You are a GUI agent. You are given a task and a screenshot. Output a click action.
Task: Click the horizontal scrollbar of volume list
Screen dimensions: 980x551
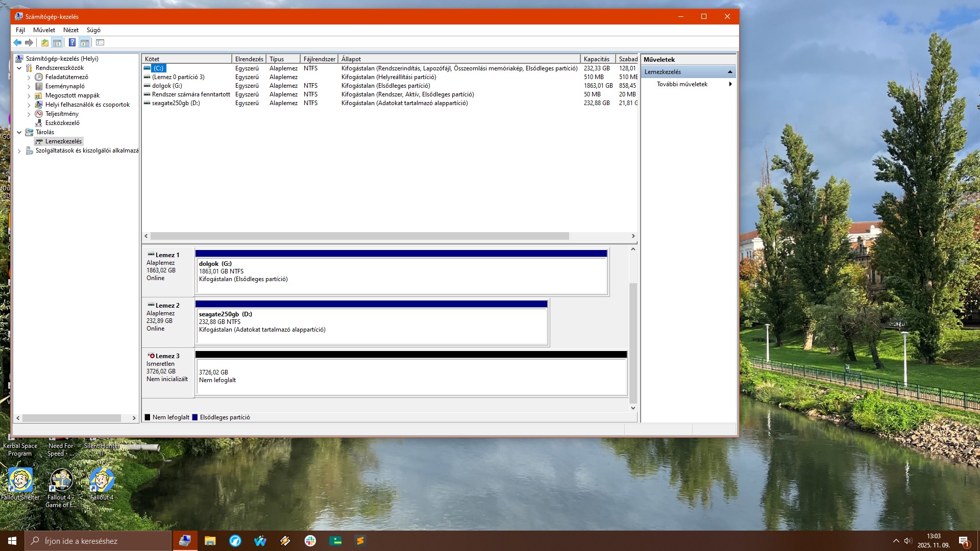coord(359,236)
